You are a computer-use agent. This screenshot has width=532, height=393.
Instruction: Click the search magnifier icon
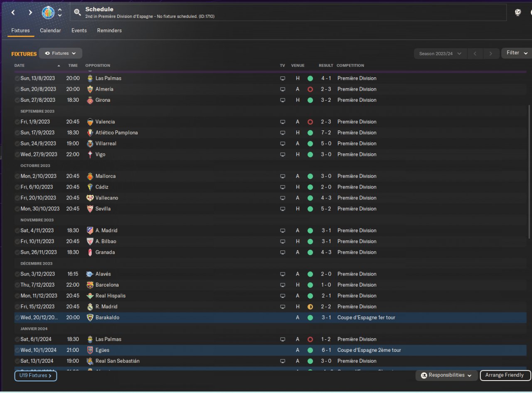[77, 12]
